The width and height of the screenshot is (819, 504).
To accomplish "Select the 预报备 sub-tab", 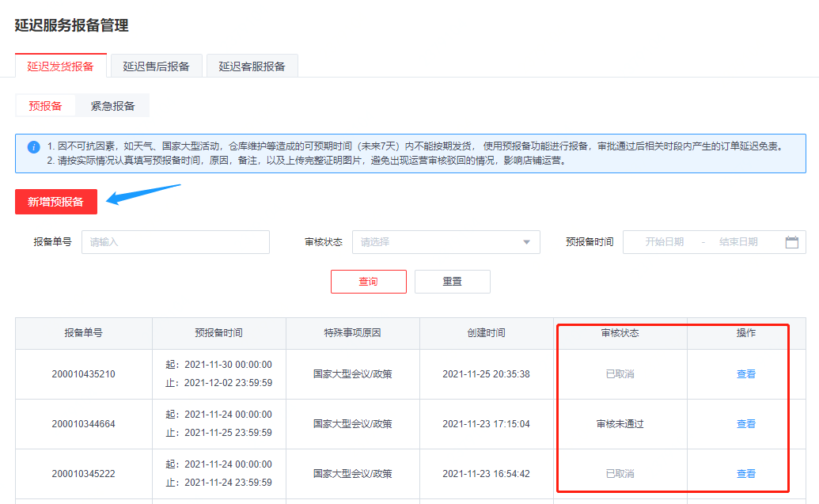I will pyautogui.click(x=44, y=106).
